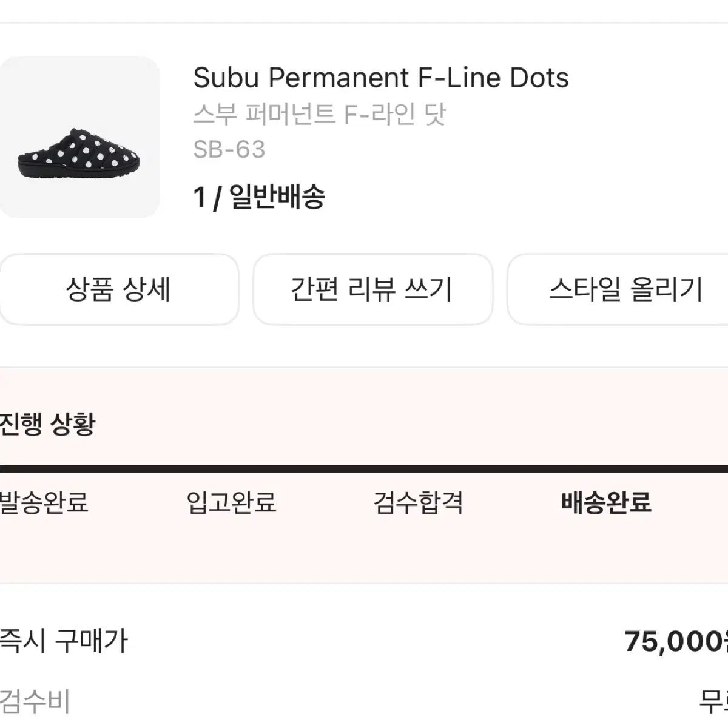Click the 무료 inspection fee value

tap(713, 701)
